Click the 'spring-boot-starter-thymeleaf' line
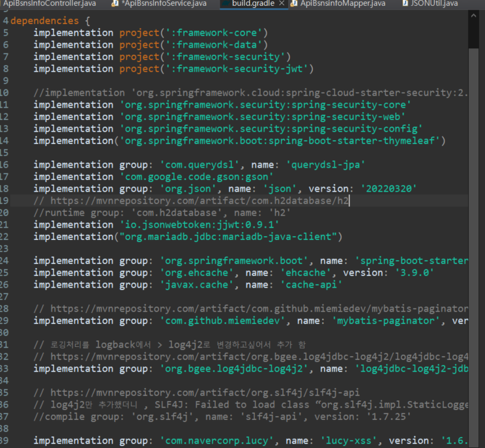 (x=239, y=141)
